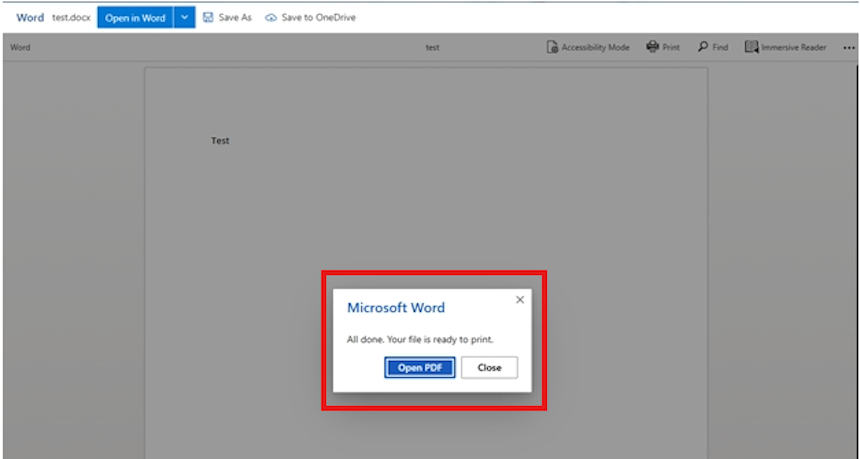
Task: Click the 'Save to OneDrive' label text
Action: coord(319,18)
